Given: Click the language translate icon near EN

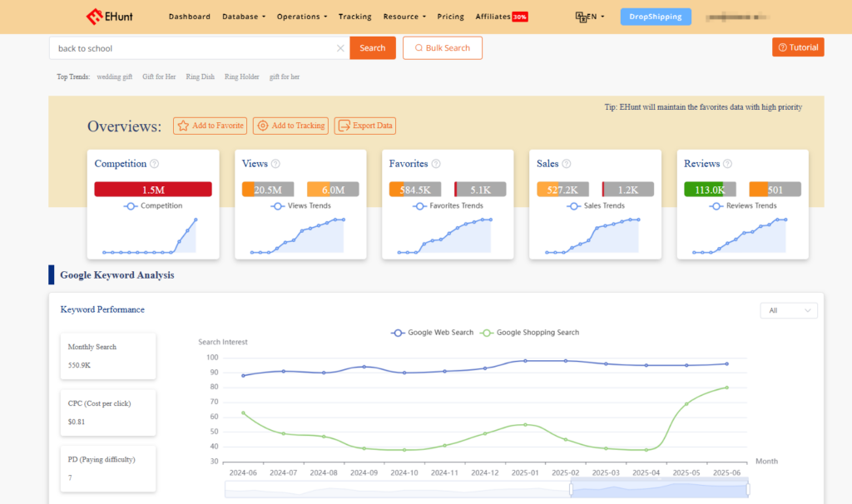Looking at the screenshot, I should [x=581, y=16].
